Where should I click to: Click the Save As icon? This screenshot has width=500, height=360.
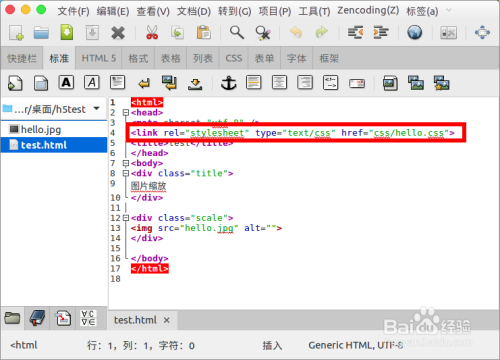pyautogui.click(x=92, y=33)
